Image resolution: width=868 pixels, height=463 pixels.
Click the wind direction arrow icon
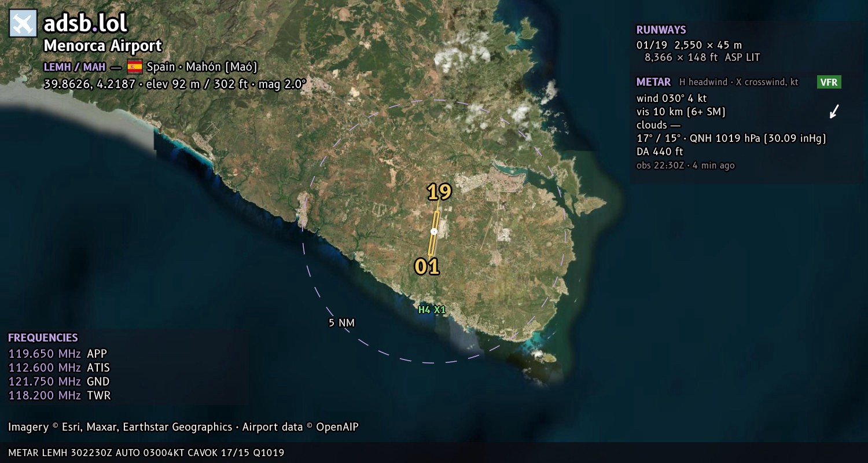pyautogui.click(x=834, y=112)
